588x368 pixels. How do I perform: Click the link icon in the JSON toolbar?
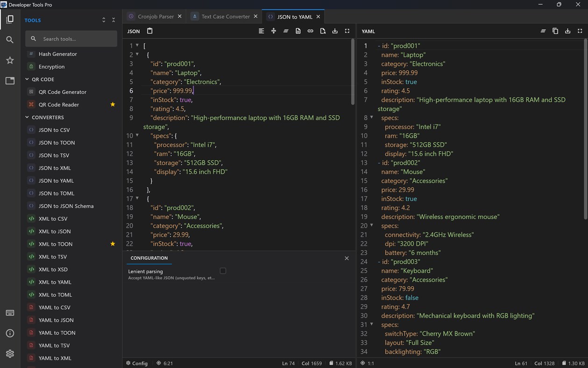click(x=310, y=31)
